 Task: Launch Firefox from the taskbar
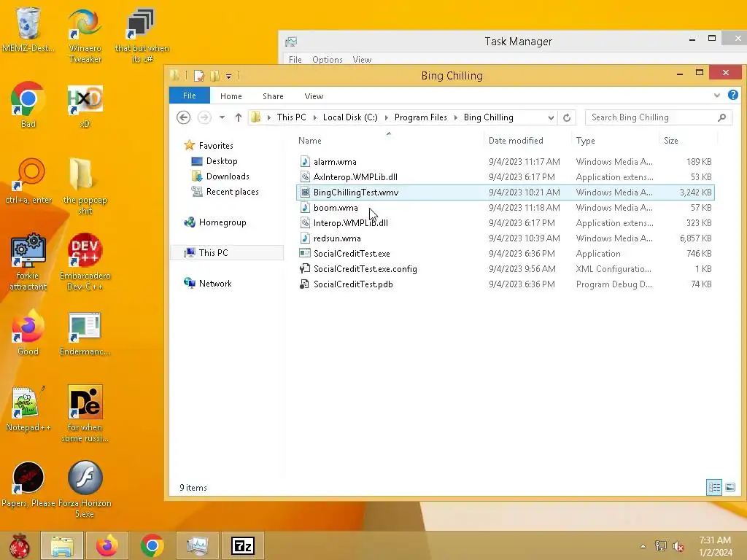pos(107,545)
